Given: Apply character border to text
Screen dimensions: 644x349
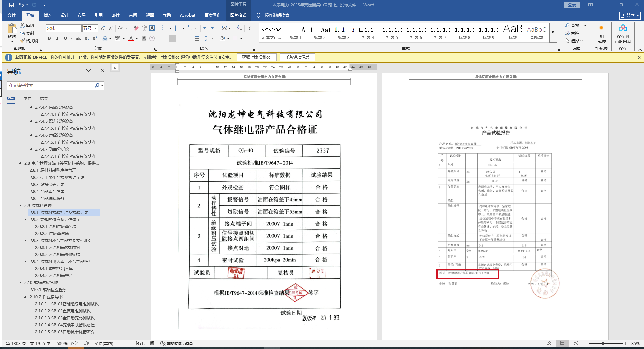Looking at the screenshot, I should [152, 28].
